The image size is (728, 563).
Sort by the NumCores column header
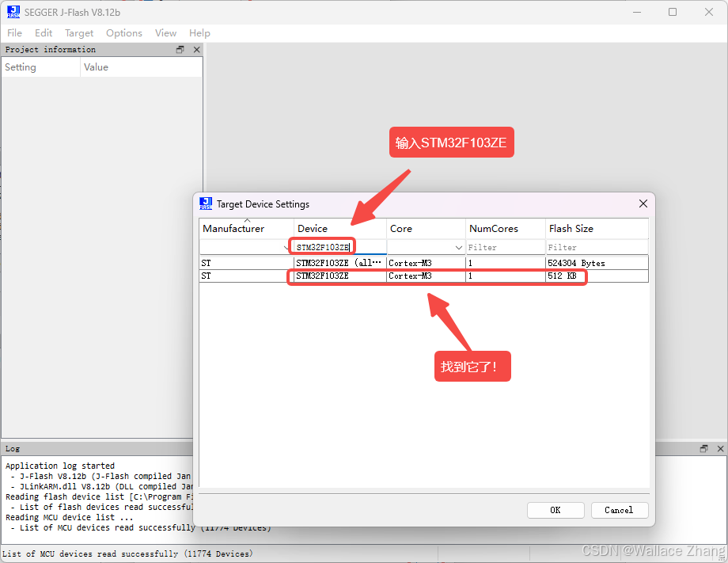(x=505, y=229)
